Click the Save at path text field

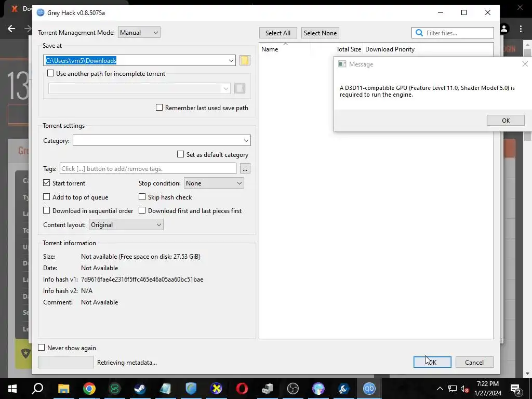pos(136,60)
